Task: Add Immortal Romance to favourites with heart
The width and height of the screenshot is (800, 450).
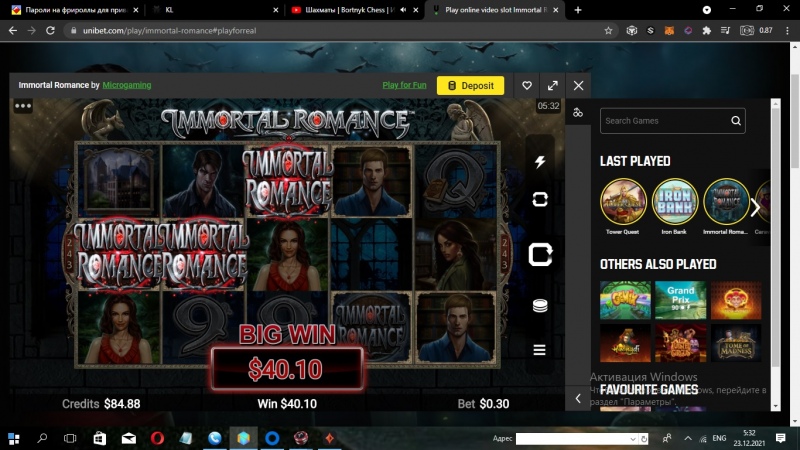Action: coord(527,86)
